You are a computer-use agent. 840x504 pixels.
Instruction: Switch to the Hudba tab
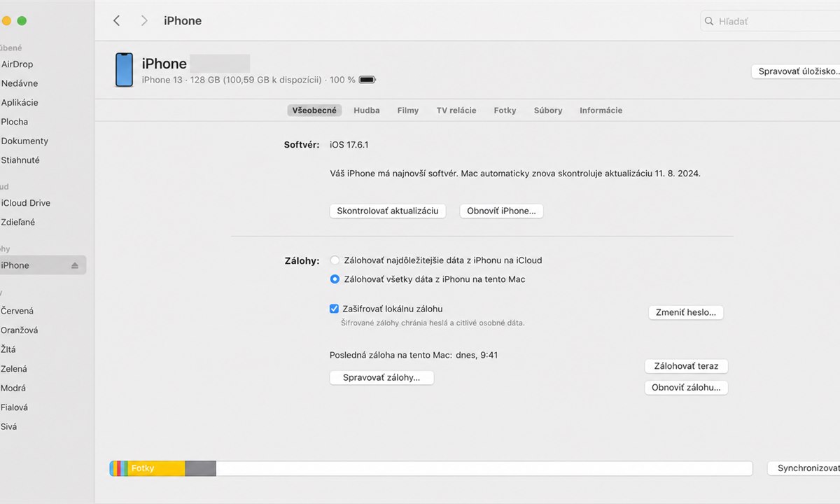(367, 111)
